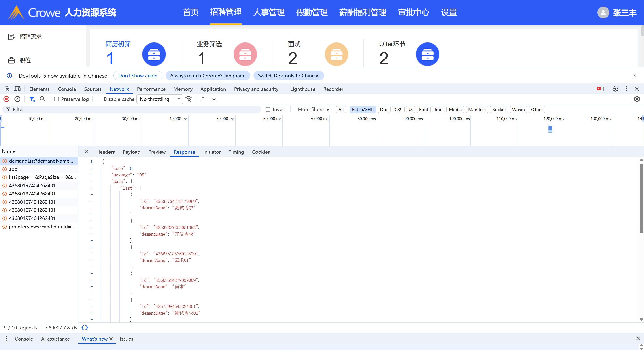Switch to the Payload tab
This screenshot has width=644, height=350.
point(132,152)
